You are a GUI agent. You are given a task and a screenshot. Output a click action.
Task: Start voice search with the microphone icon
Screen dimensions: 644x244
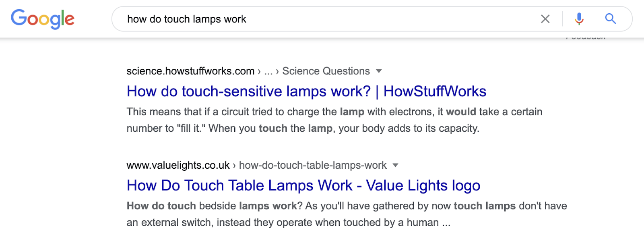(579, 19)
